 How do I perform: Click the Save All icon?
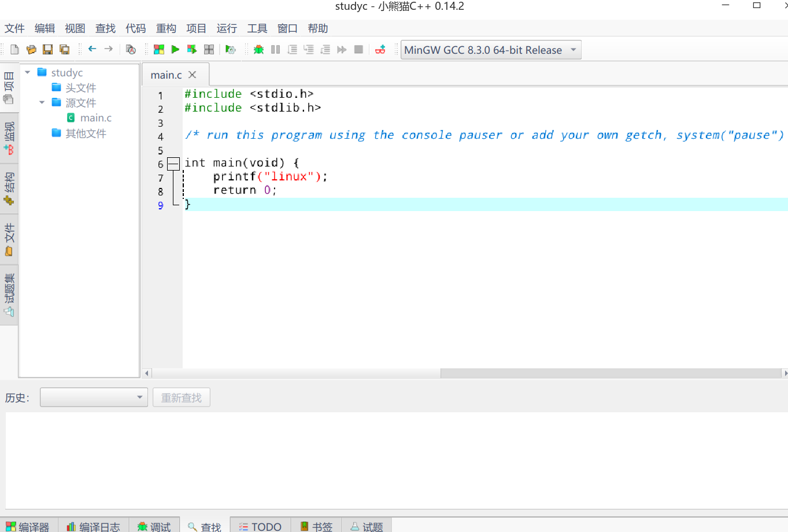tap(65, 50)
